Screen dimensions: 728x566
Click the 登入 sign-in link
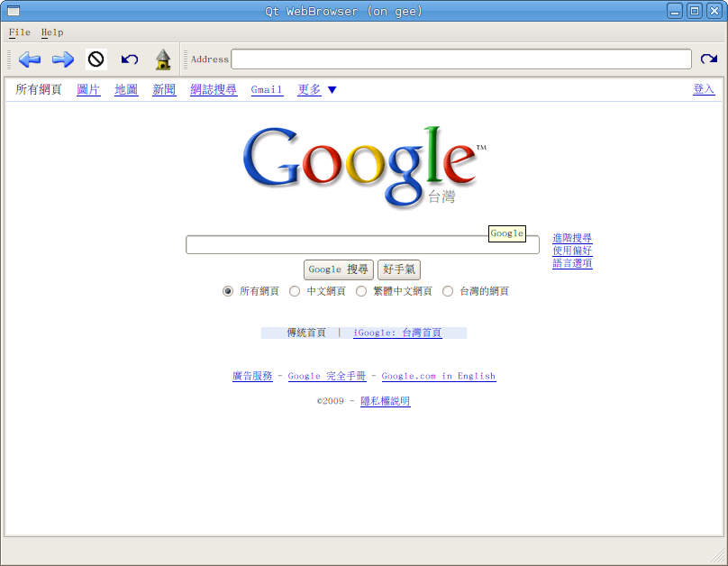(x=704, y=89)
